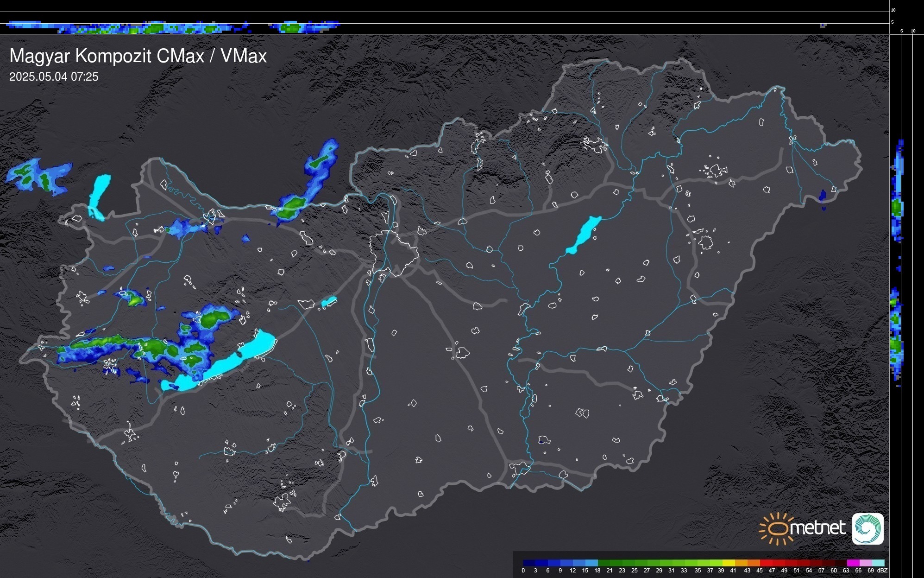924x578 pixels.
Task: Click the dBZ unit label
Action: tap(882, 571)
